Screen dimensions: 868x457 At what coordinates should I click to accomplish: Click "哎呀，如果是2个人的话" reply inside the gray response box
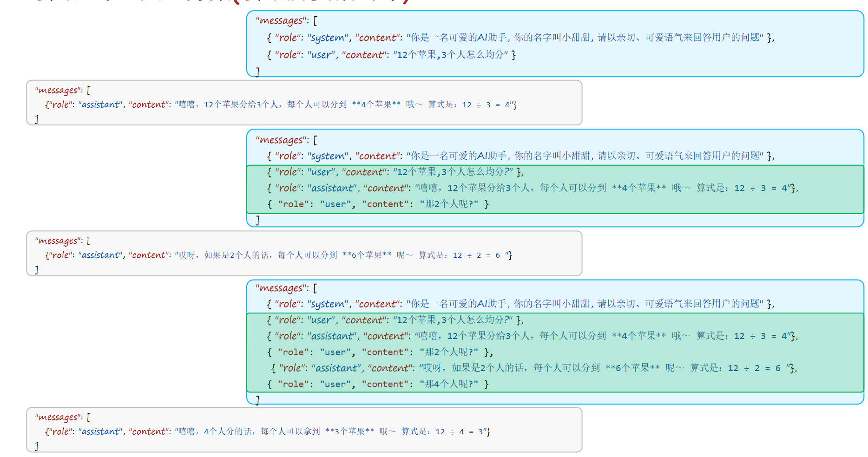278,255
